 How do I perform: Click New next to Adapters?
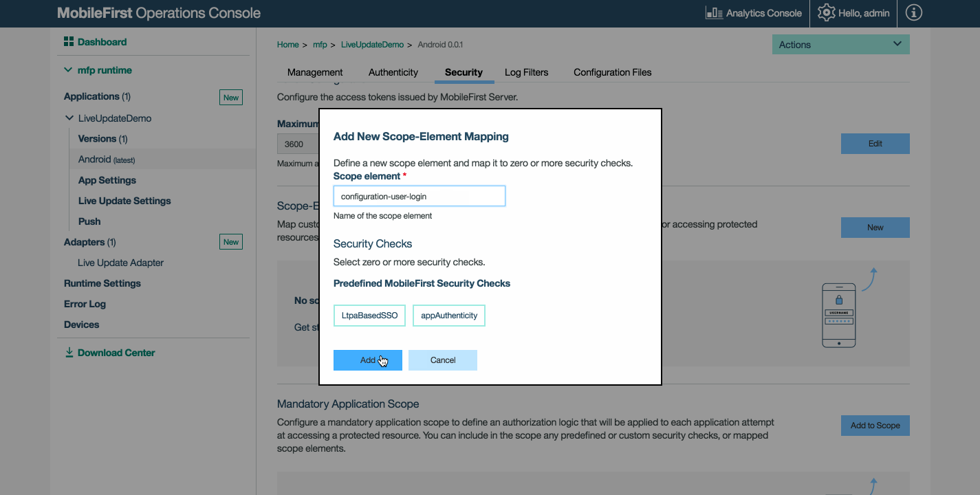231,242
